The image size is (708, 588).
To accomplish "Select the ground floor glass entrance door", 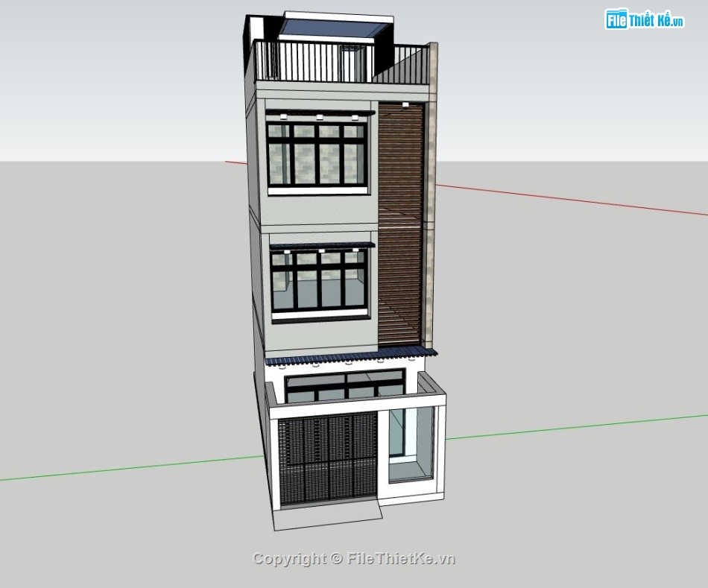I will tap(411, 444).
